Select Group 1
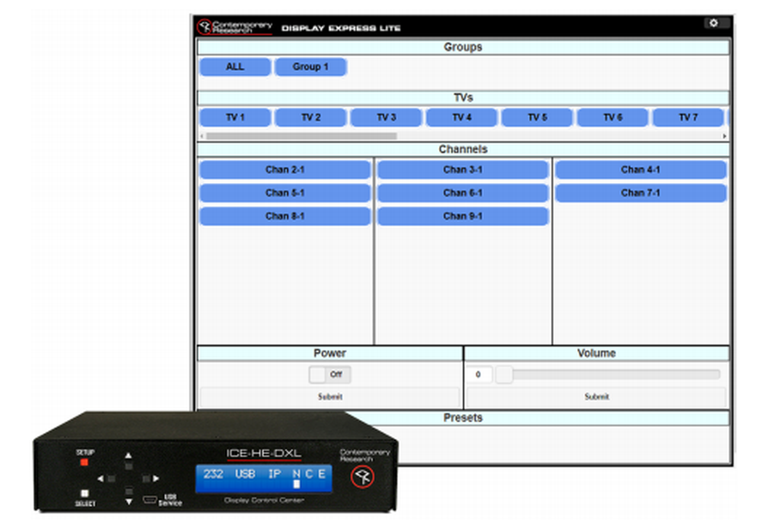 tap(310, 67)
